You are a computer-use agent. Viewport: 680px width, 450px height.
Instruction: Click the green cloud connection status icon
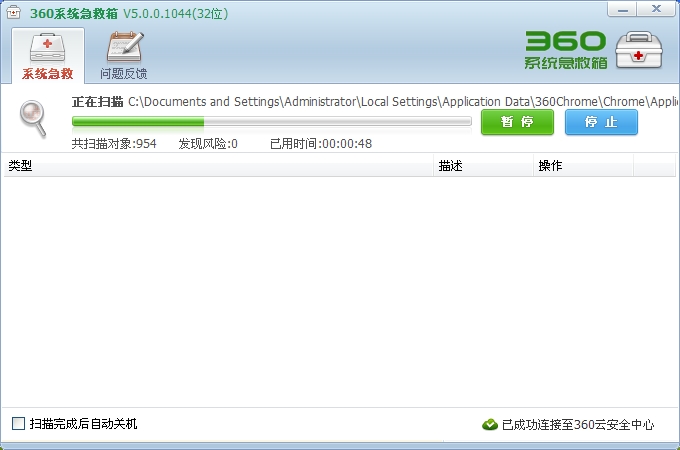pyautogui.click(x=490, y=424)
